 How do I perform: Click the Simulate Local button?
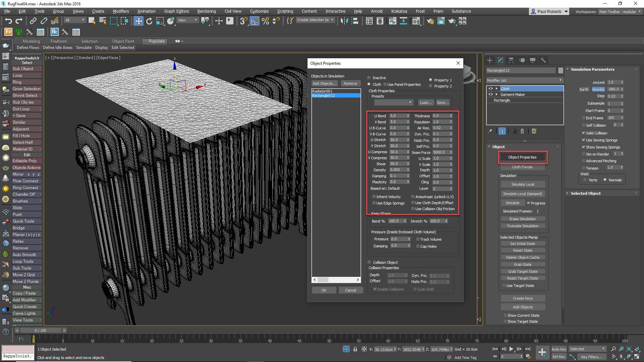click(523, 184)
